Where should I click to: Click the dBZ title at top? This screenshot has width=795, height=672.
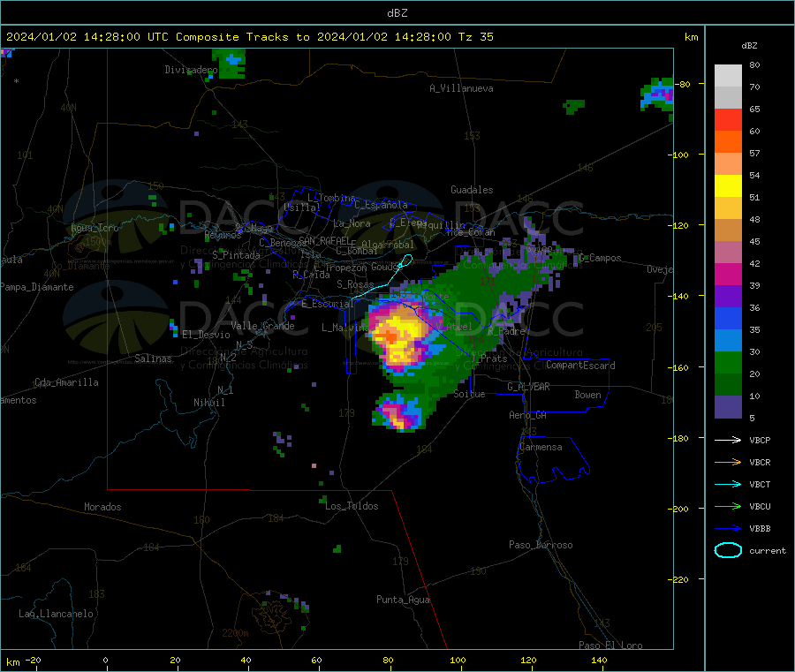pyautogui.click(x=397, y=13)
